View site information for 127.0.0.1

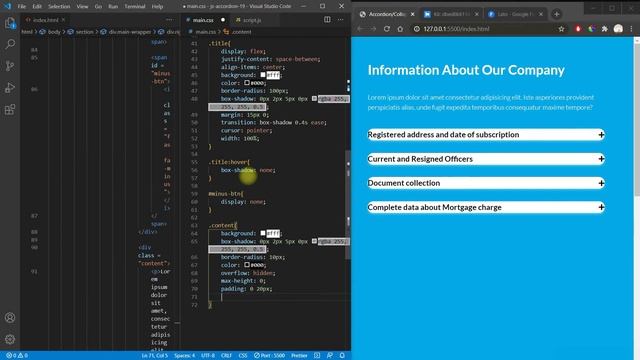tap(416, 29)
